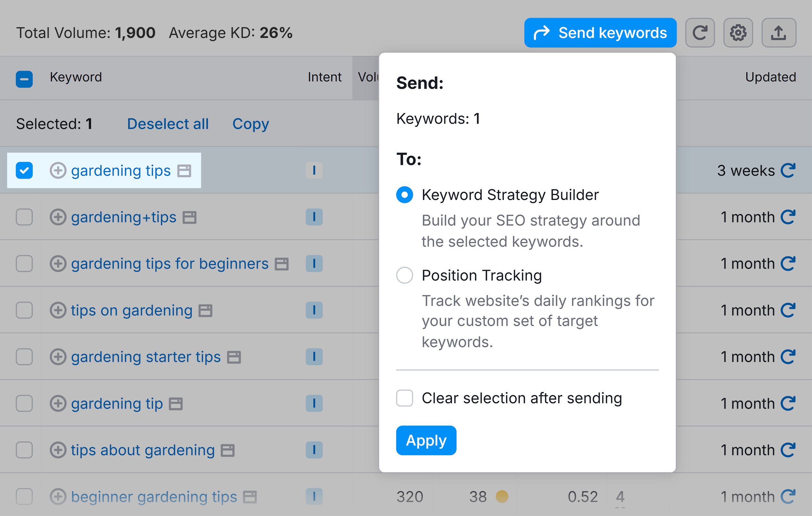Click the intent badge for "tips on gardening"
Screen dimensions: 812x516
tap(314, 310)
